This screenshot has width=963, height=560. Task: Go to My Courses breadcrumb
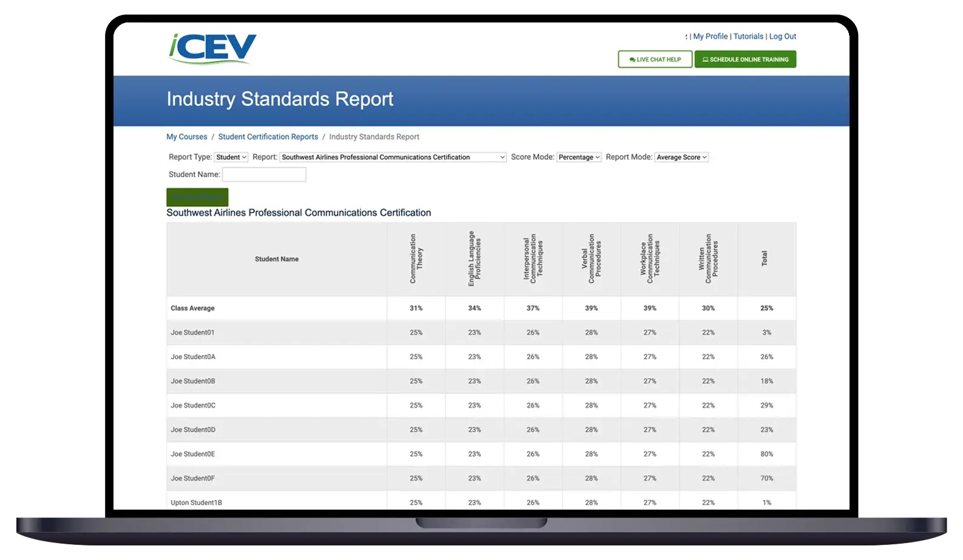pos(187,137)
